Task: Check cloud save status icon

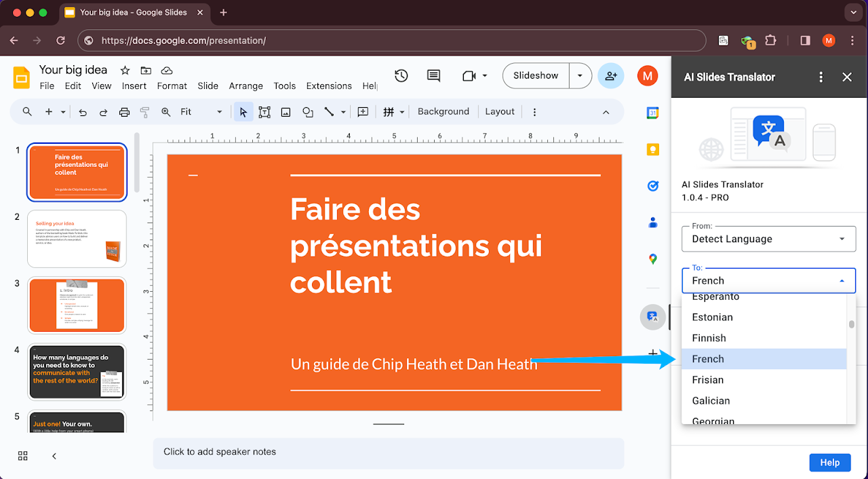Action: tap(167, 71)
